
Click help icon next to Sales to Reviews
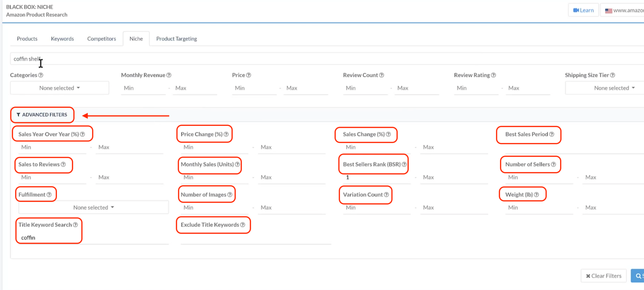coord(63,164)
